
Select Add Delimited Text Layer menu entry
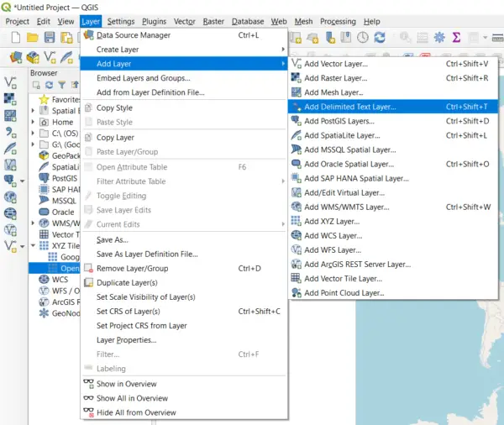tap(349, 107)
